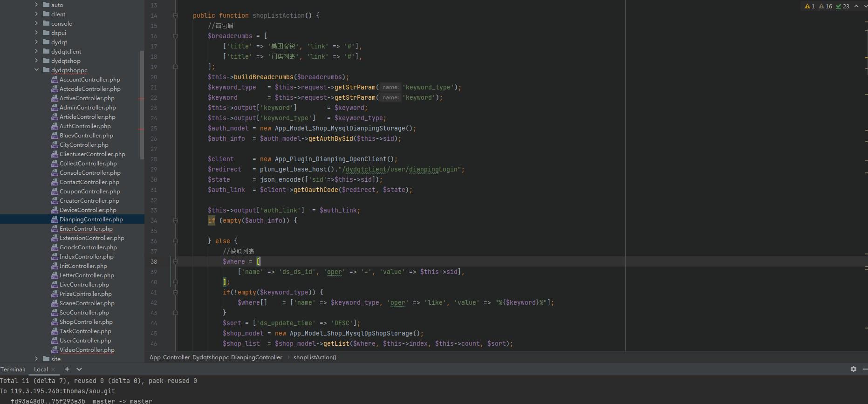
Task: Expand the site folder
Action: 36,359
